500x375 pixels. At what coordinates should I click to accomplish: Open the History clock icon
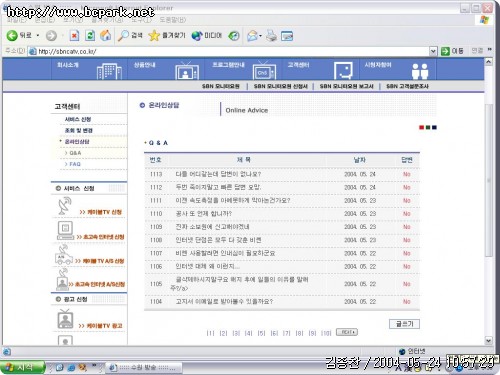[234, 36]
